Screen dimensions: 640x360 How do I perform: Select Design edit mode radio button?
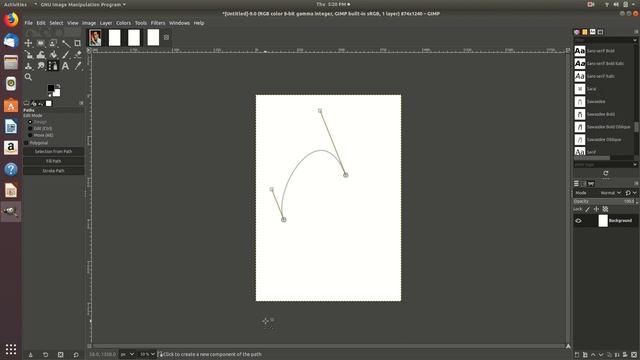(x=30, y=122)
